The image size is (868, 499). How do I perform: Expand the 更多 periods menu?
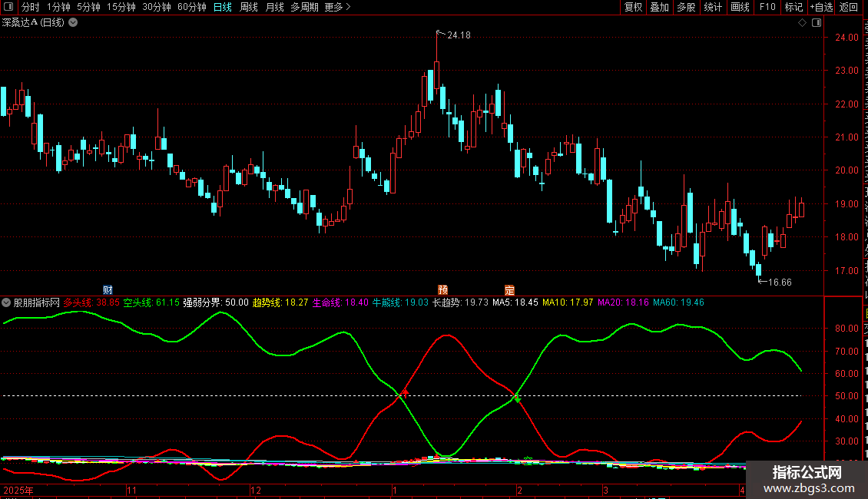point(338,7)
